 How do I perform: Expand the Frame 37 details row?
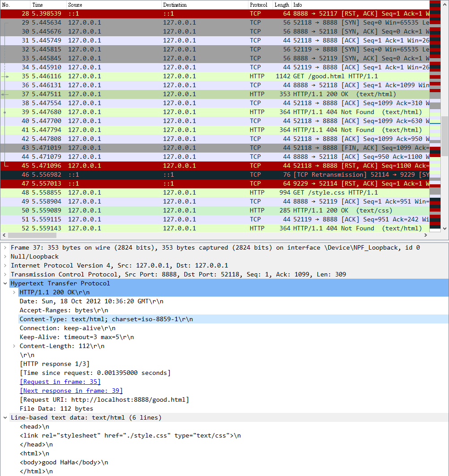5,248
